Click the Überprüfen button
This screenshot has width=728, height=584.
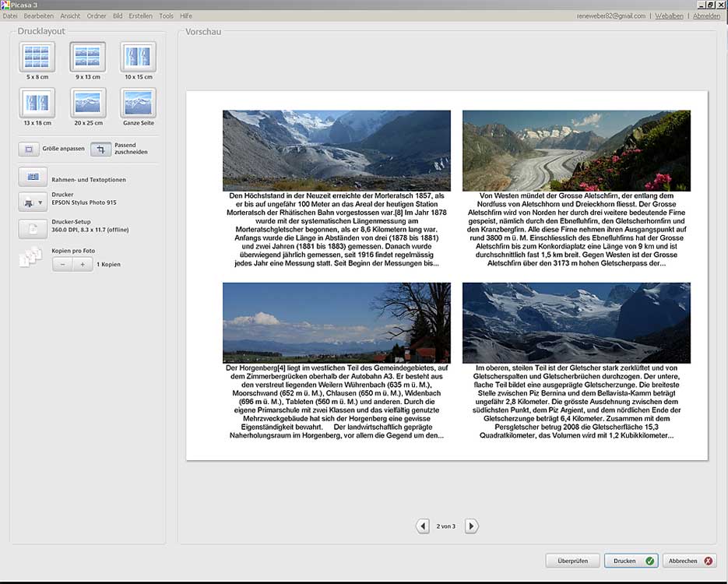click(x=572, y=560)
